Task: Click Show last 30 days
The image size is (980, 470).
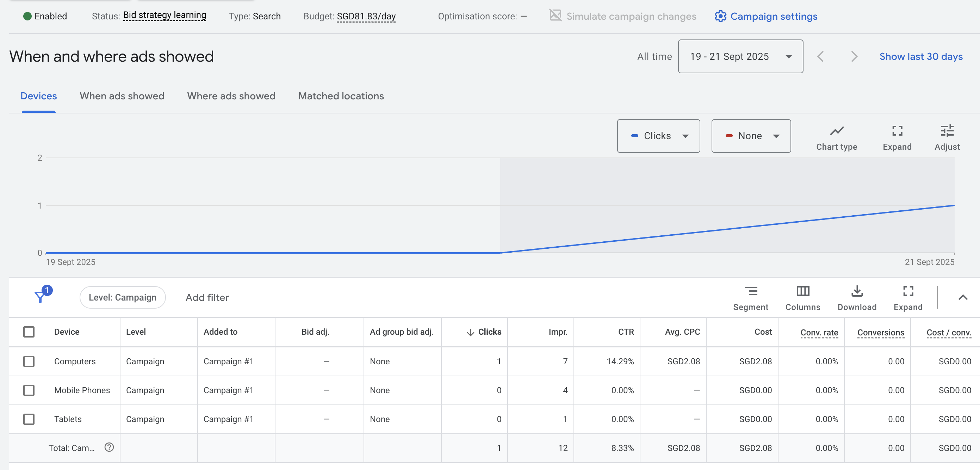Action: click(921, 56)
